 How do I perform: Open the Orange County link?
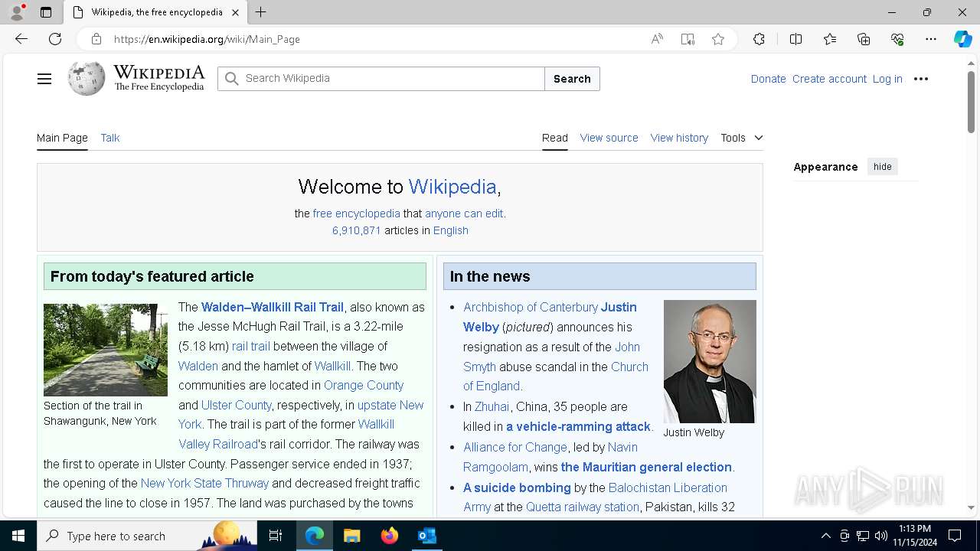364,385
